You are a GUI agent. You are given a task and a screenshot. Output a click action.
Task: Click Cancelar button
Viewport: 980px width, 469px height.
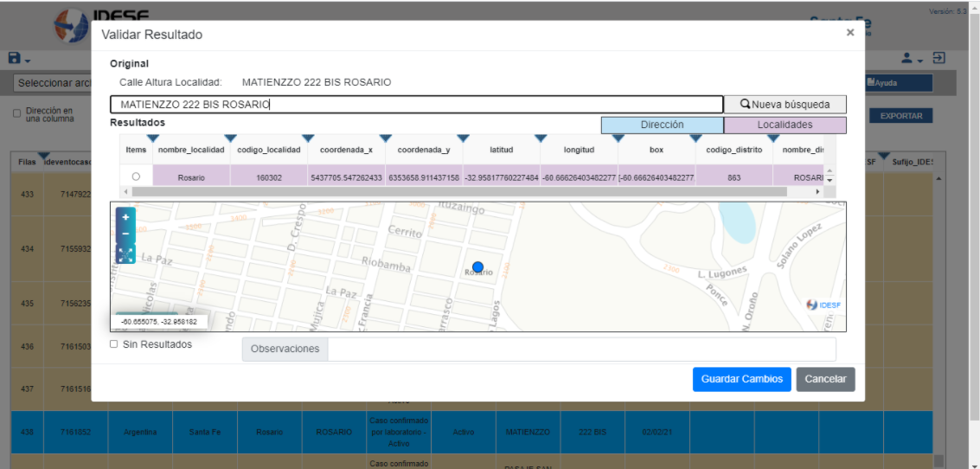(825, 379)
